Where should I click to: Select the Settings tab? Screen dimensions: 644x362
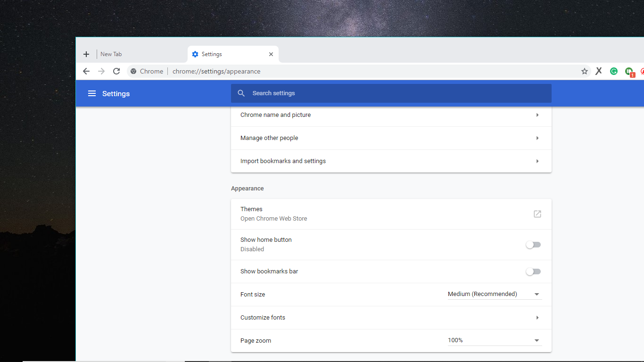(x=233, y=54)
